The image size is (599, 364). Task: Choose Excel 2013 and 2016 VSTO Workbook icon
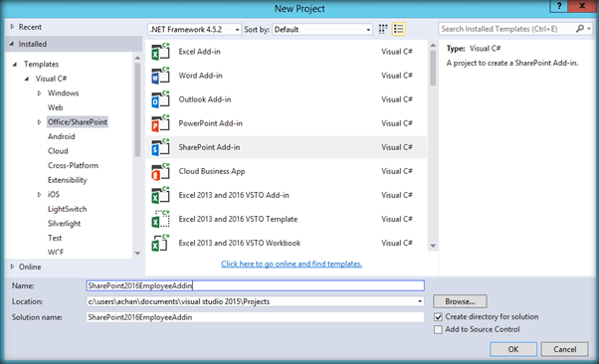(x=160, y=243)
